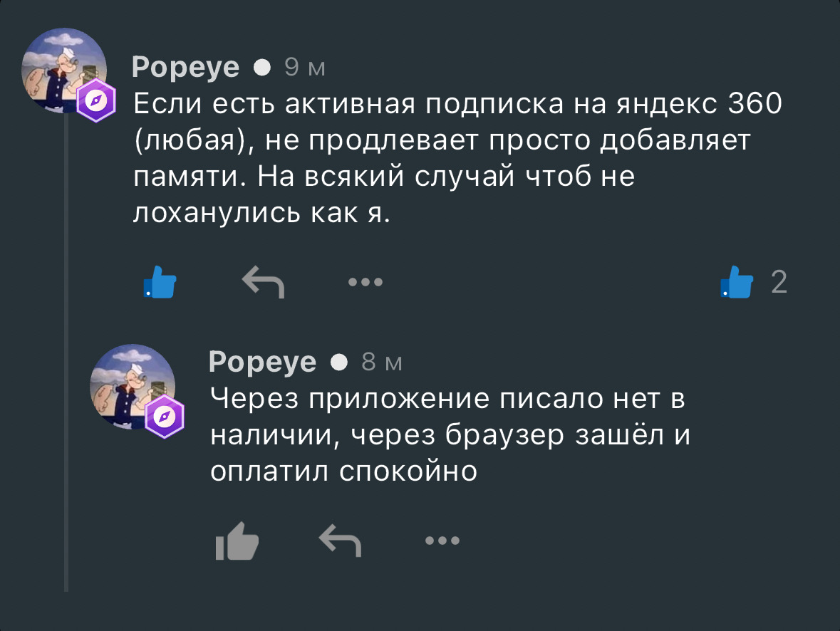Open Popeye's avatar on the top comment
The height and width of the screenshot is (631, 840).
point(64,71)
